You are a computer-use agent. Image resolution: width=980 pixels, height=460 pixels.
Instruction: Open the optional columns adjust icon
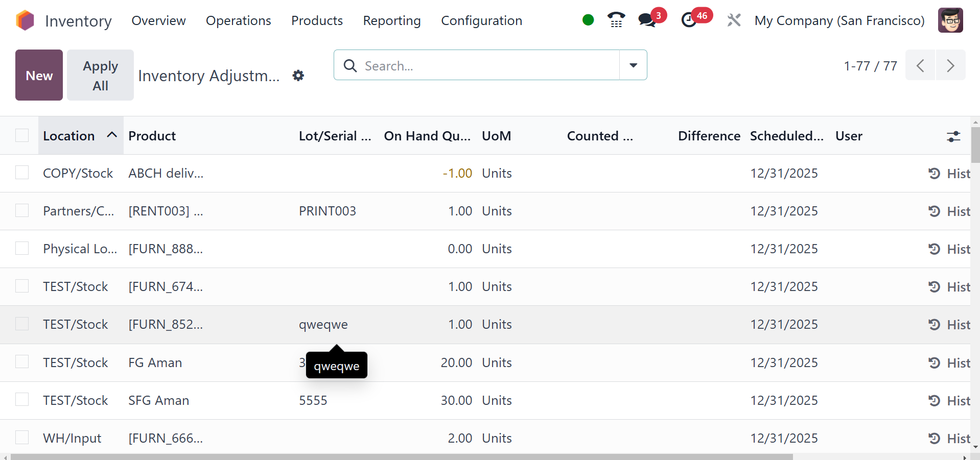(953, 136)
